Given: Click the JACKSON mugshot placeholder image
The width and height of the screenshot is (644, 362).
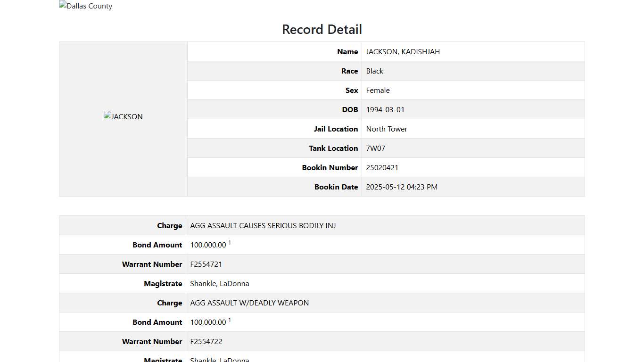Looking at the screenshot, I should pyautogui.click(x=123, y=116).
